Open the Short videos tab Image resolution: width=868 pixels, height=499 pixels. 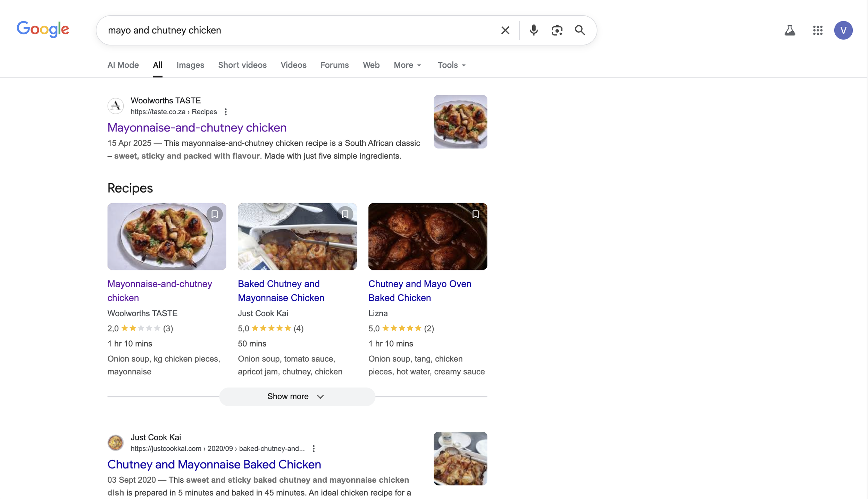pos(242,65)
